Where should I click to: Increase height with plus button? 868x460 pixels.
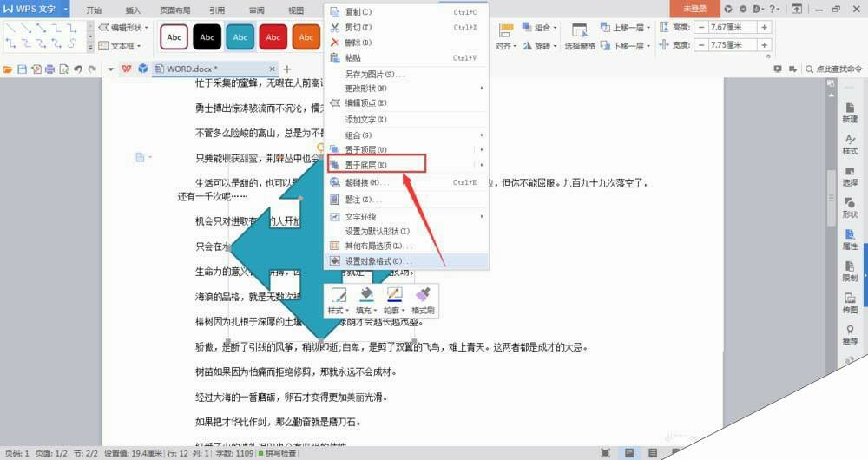pos(764,27)
